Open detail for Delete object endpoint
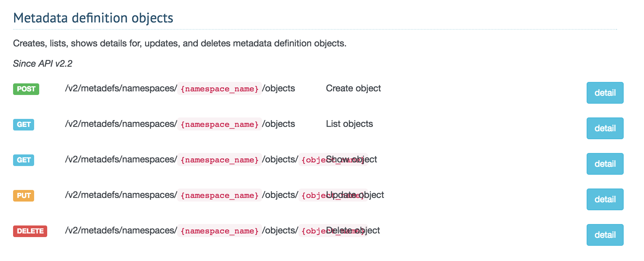This screenshot has width=644, height=261. coord(605,235)
